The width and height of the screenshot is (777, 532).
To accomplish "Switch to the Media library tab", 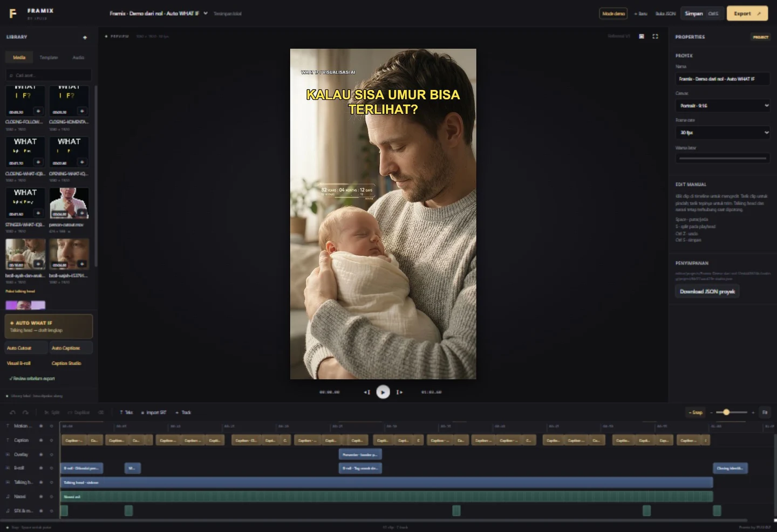I will point(19,57).
